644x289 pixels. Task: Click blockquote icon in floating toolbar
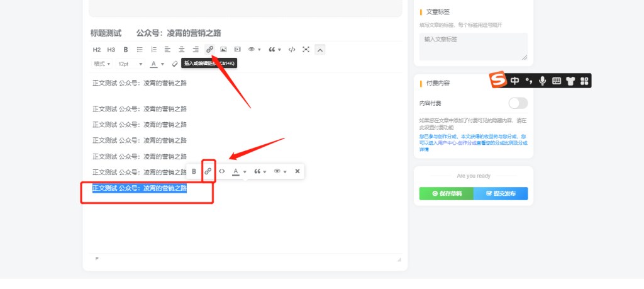[x=257, y=171]
